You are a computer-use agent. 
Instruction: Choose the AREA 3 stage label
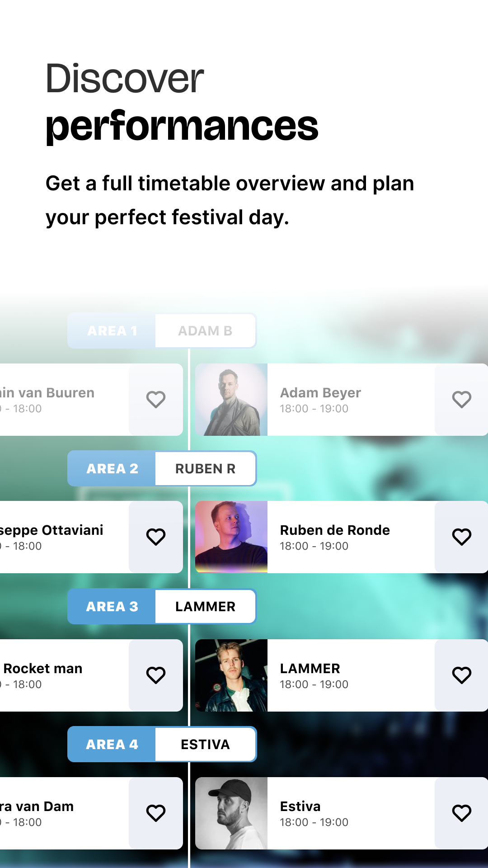click(112, 607)
